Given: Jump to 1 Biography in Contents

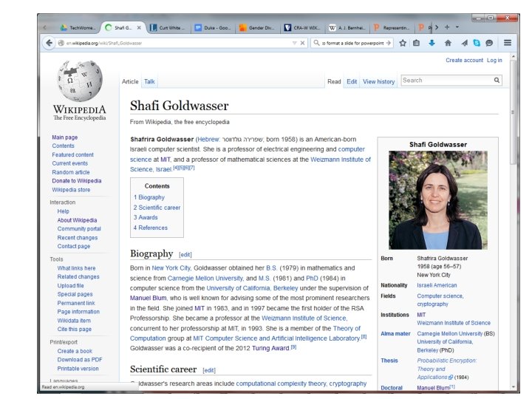Looking at the screenshot, I should point(149,197).
